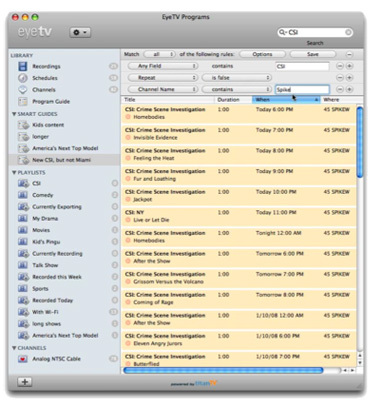Toggle record dot for Grissom Versus the Volcano

(128, 282)
